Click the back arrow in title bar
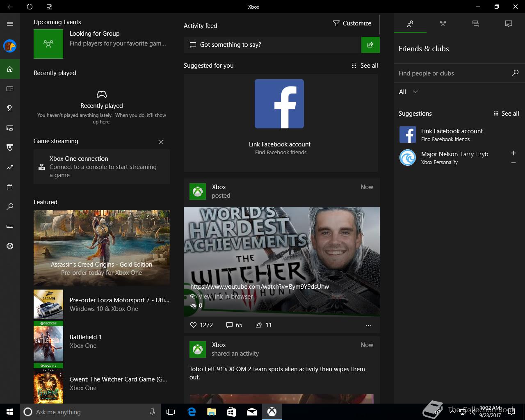The image size is (525, 420). [10, 7]
